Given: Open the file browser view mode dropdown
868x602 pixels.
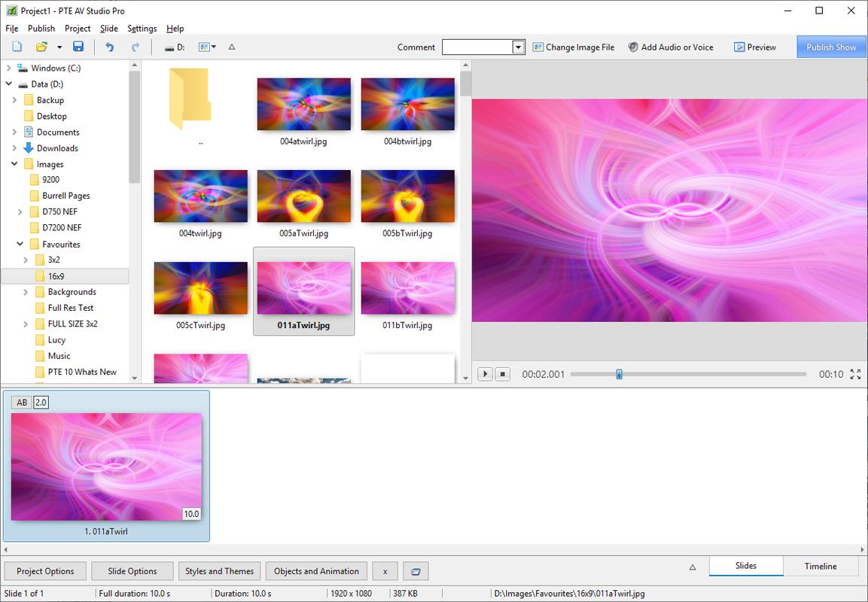Looking at the screenshot, I should 207,47.
